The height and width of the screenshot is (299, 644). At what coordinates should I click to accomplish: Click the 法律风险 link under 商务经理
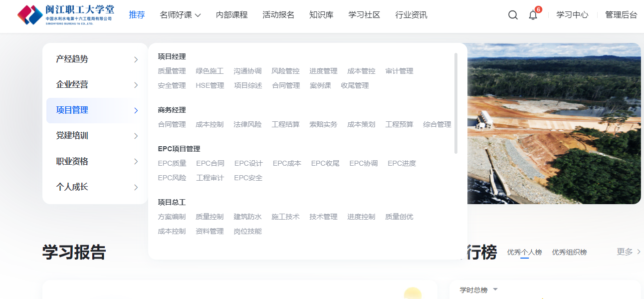point(247,124)
